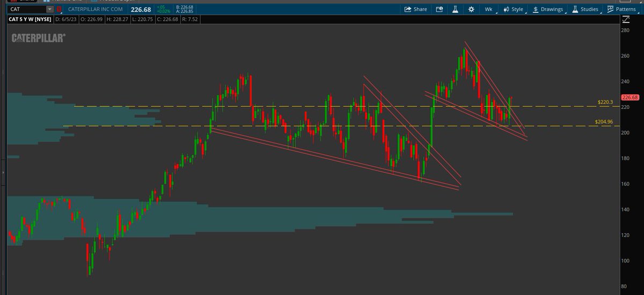
Task: Click the share arrow icon
Action: [x=408, y=9]
